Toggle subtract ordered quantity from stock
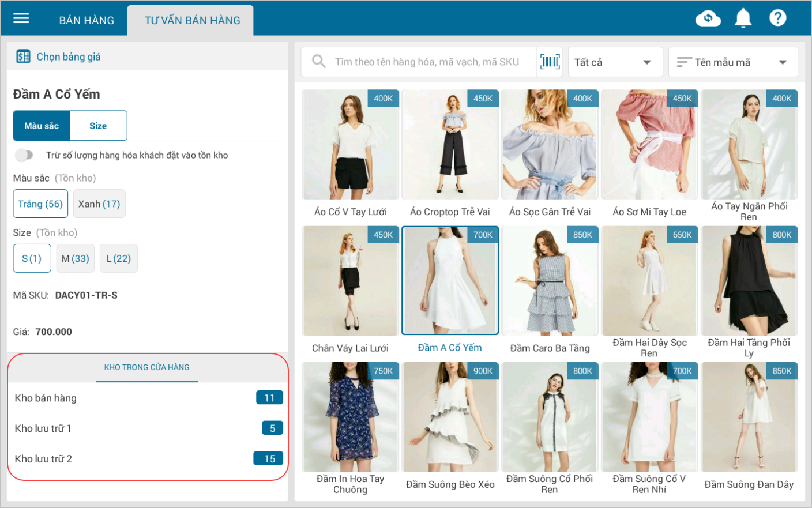The image size is (812, 508). point(24,155)
